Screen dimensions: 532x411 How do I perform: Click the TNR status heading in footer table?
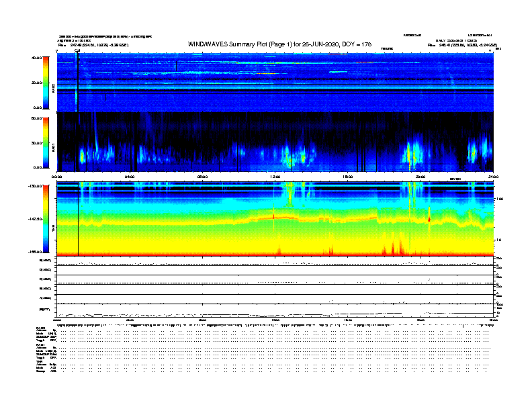[x=40, y=361]
